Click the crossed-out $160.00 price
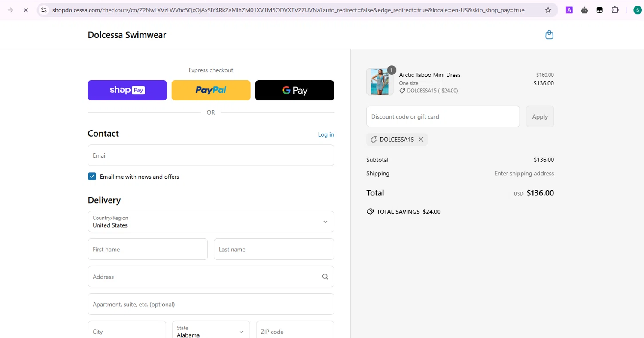Screen dimensions: 644x338 pyautogui.click(x=545, y=75)
